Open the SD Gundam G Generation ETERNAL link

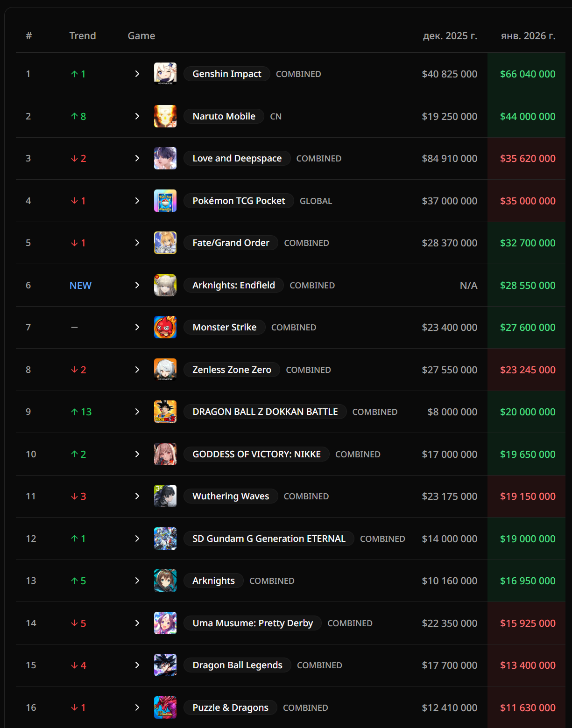(268, 539)
